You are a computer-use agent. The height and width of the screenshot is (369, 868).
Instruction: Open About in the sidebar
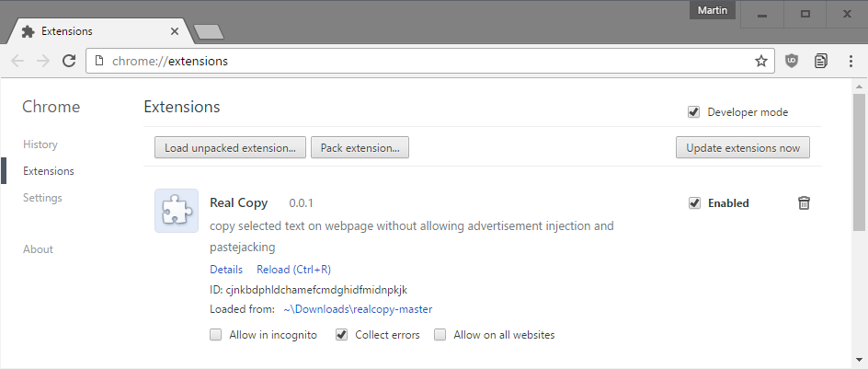tap(39, 249)
